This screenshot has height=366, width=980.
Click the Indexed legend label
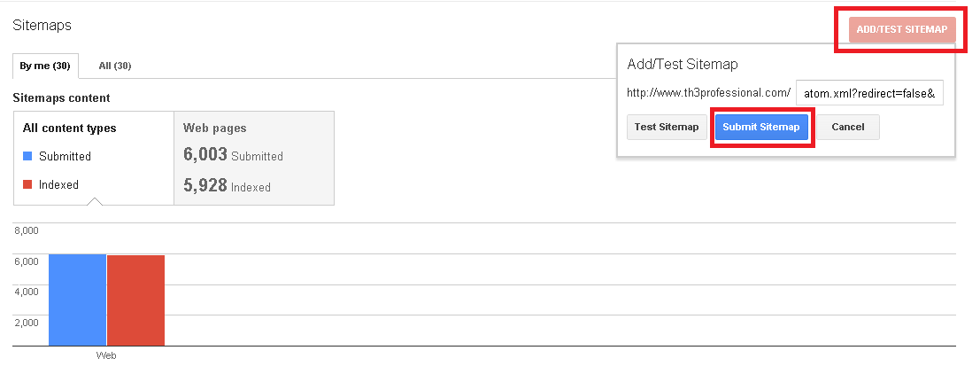tap(58, 184)
